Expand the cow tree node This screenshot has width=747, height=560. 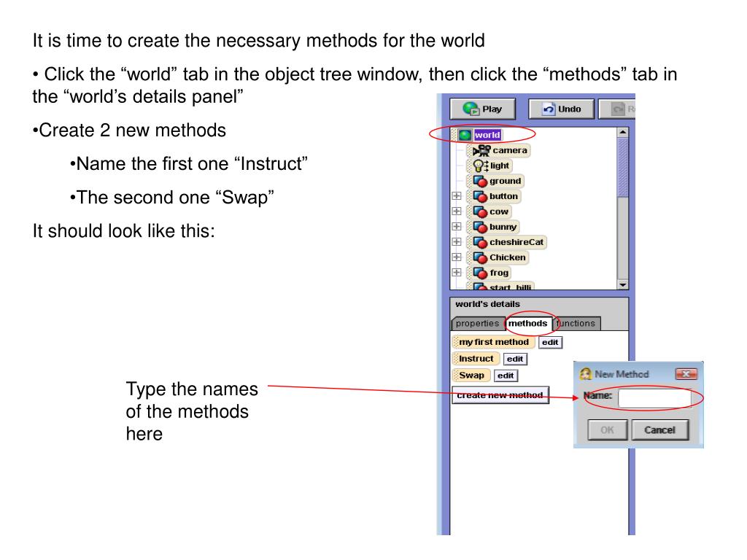457,211
